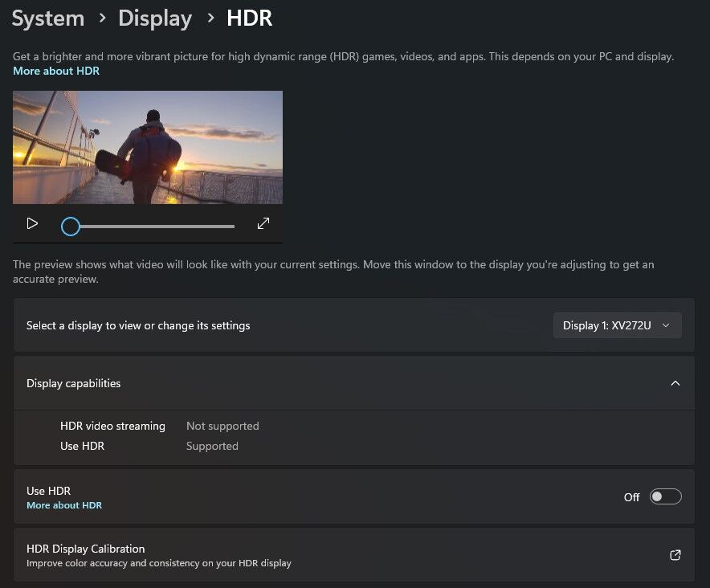Toggle the Use HDR switch
This screenshot has height=588, width=710.
pyautogui.click(x=665, y=496)
